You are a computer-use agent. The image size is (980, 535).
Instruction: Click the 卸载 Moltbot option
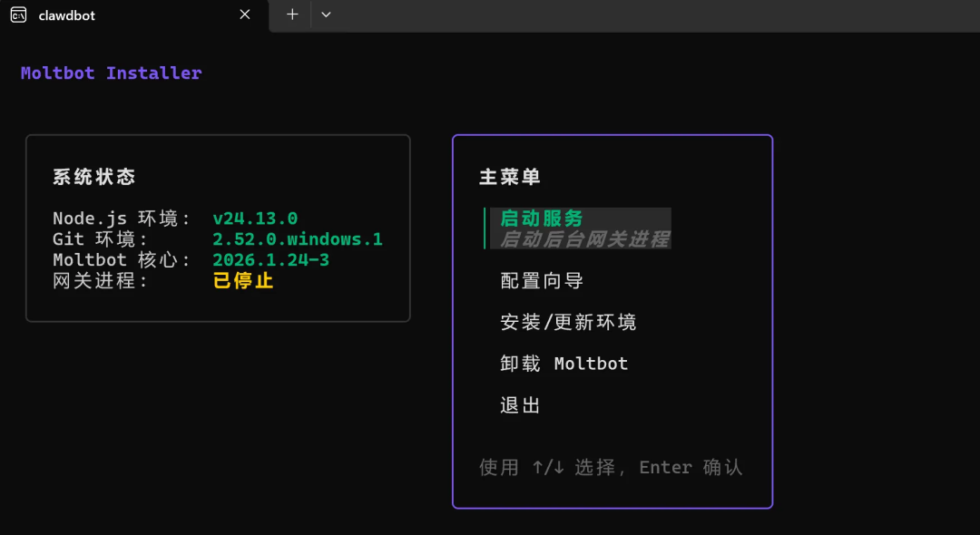coord(563,364)
